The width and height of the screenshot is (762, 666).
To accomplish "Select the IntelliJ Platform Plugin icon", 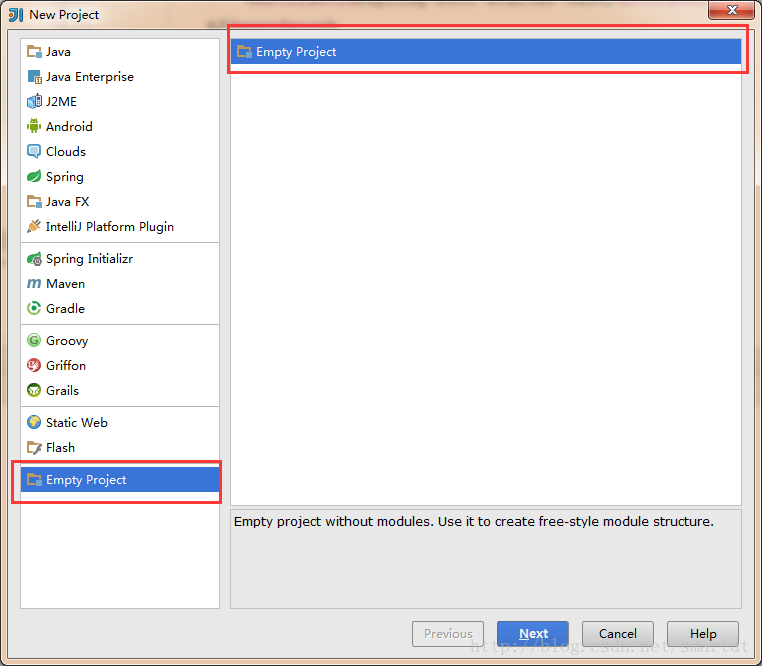I will (x=34, y=227).
